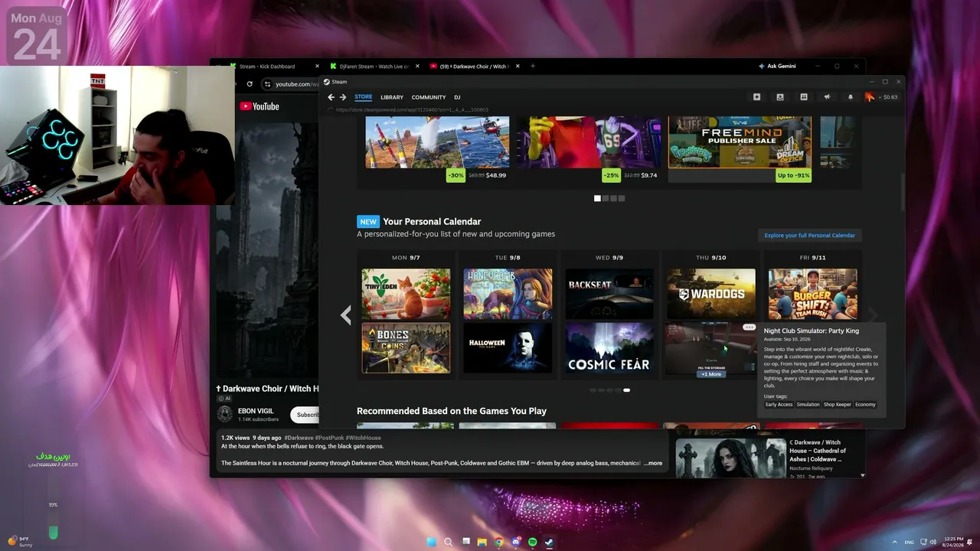Select the first featured carousel page dot

[598, 198]
